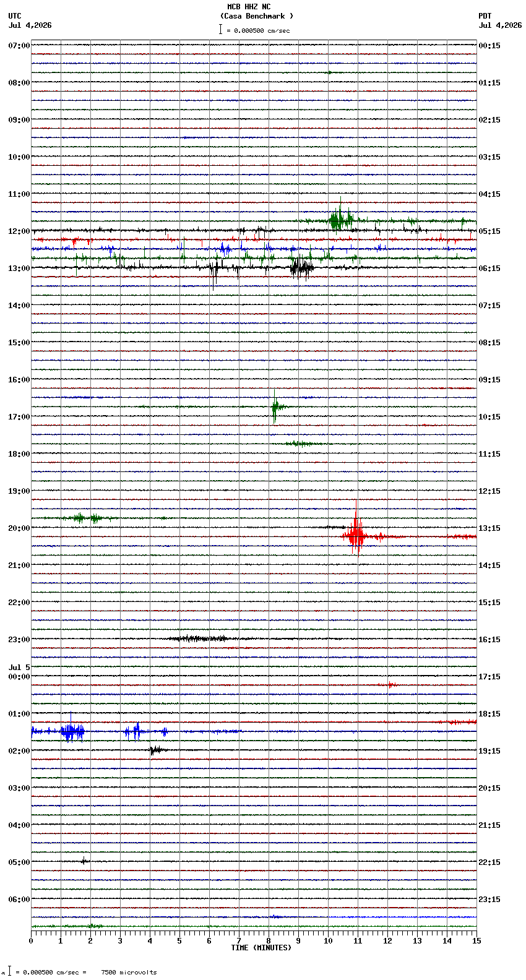Viewport: 526px width, 980px height.
Task: Click the 13:00 UTC row label
Action: [19, 269]
